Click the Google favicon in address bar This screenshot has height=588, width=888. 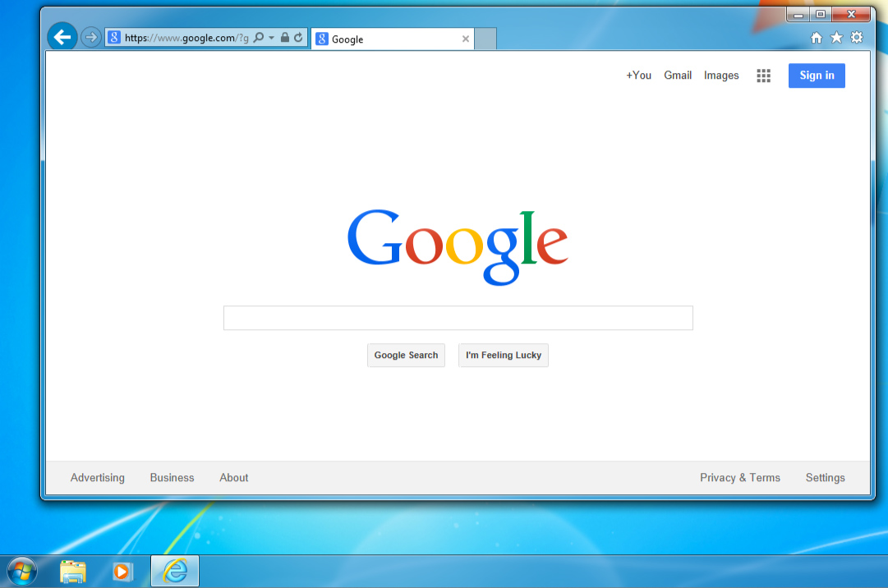[x=114, y=38]
